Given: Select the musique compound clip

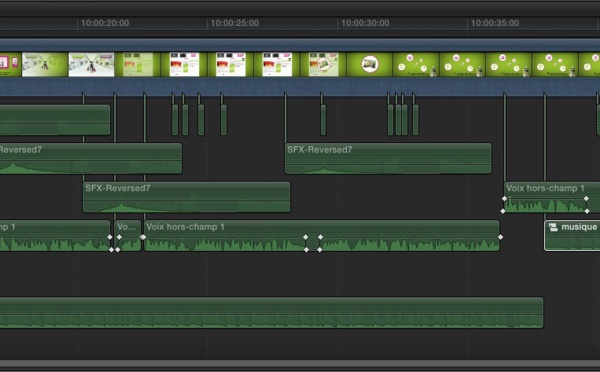Looking at the screenshot, I should pyautogui.click(x=572, y=235).
